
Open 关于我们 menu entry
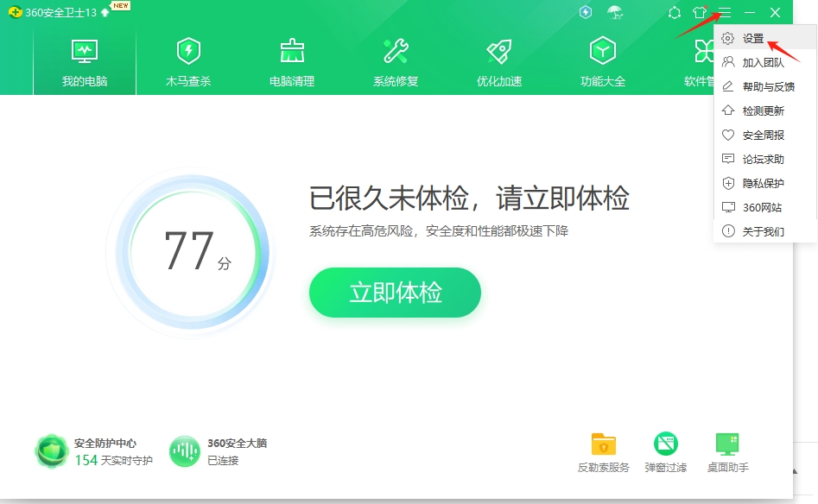click(764, 231)
